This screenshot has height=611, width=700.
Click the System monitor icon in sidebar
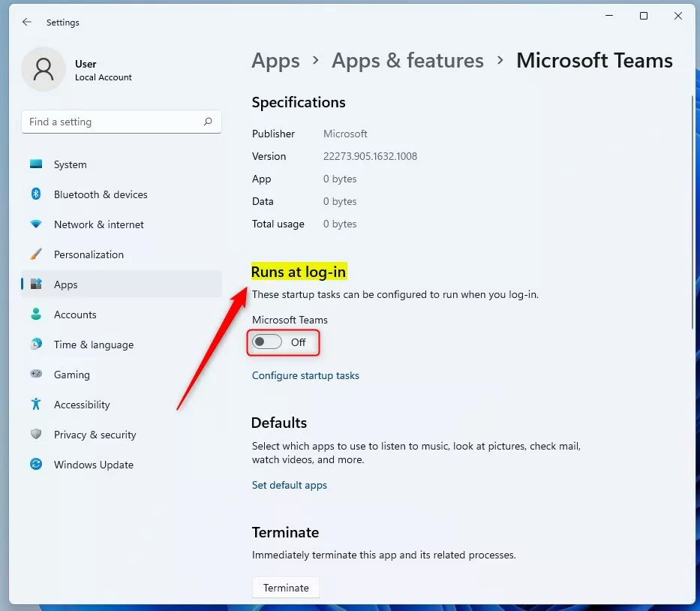point(36,164)
